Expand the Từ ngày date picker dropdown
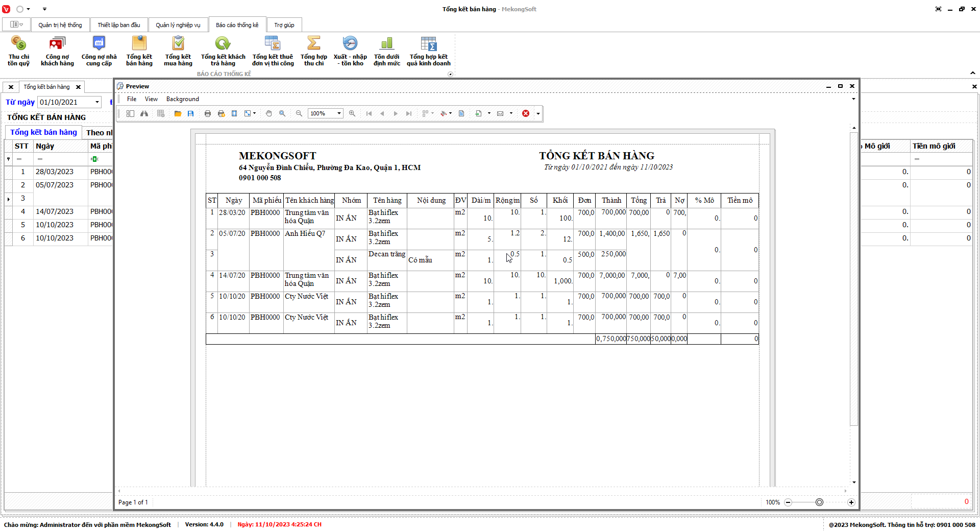 [97, 102]
